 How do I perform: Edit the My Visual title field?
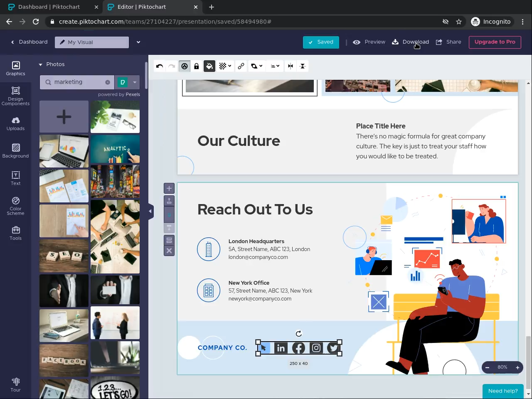click(x=92, y=42)
